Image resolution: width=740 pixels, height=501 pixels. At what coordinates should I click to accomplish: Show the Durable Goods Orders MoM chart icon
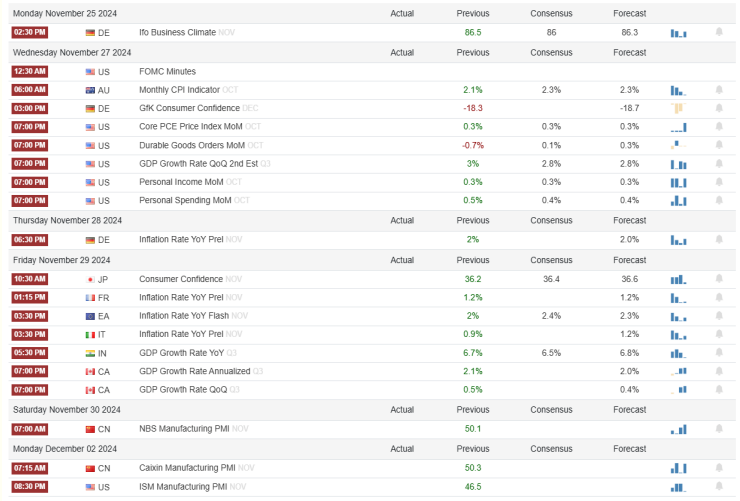click(679, 145)
